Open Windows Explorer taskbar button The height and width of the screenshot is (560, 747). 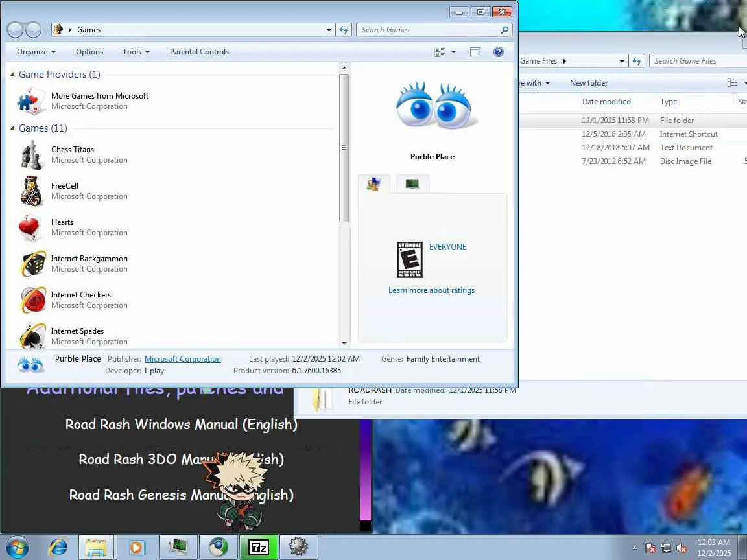pyautogui.click(x=96, y=548)
